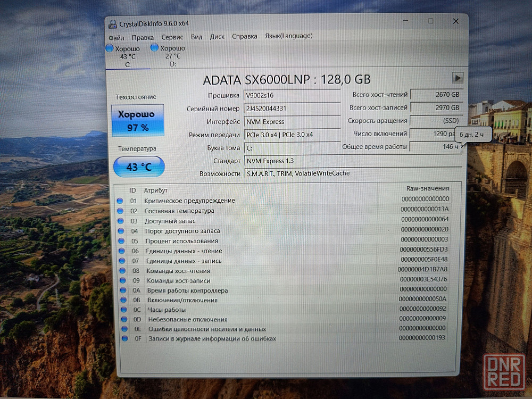Click the total host writes value 2970 GB
Screen dimensions: 532x399
[436, 107]
